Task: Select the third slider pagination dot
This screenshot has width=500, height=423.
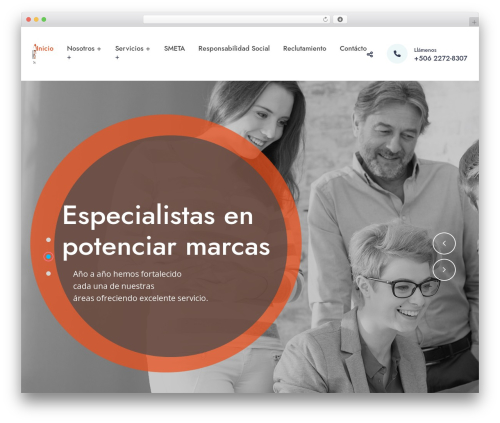Action: click(48, 274)
